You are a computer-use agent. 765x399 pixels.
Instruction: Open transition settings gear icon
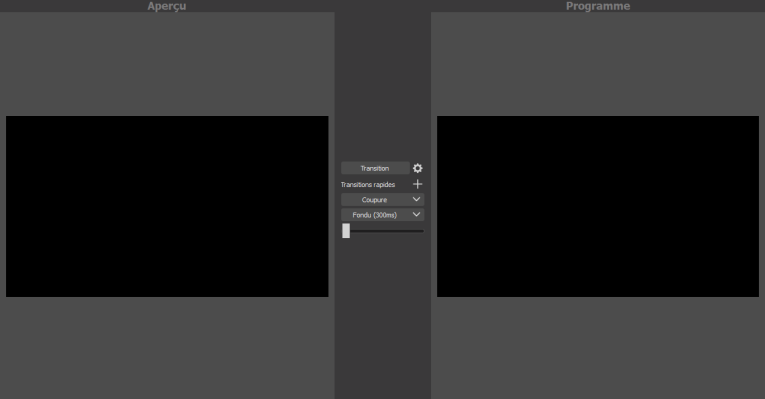[418, 168]
